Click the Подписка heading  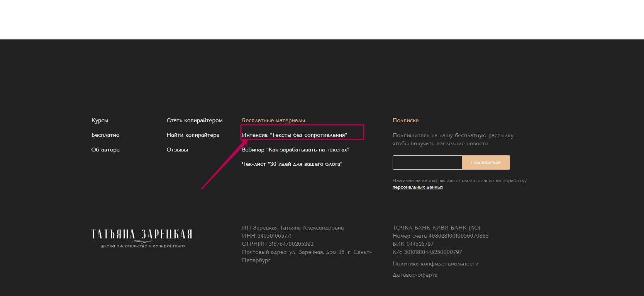pyautogui.click(x=405, y=120)
